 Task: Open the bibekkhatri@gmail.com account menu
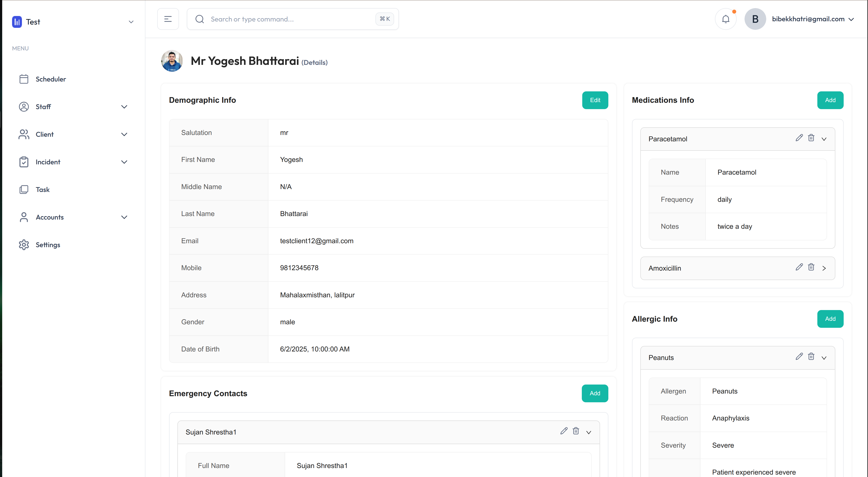click(x=812, y=19)
